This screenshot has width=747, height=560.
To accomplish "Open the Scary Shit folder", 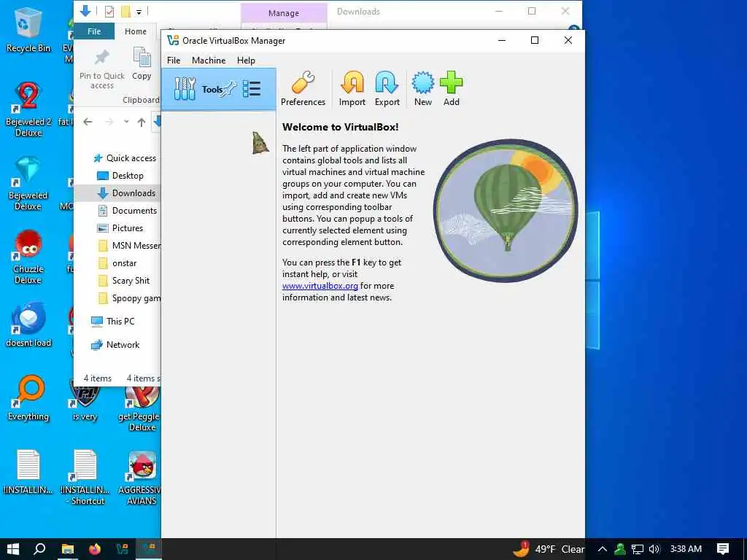I will point(124,281).
